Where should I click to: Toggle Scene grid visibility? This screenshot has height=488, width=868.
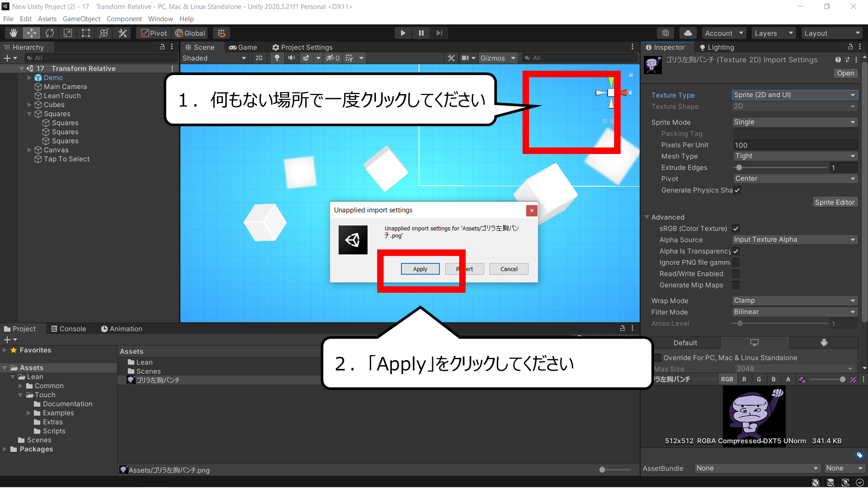pyautogui.click(x=349, y=58)
